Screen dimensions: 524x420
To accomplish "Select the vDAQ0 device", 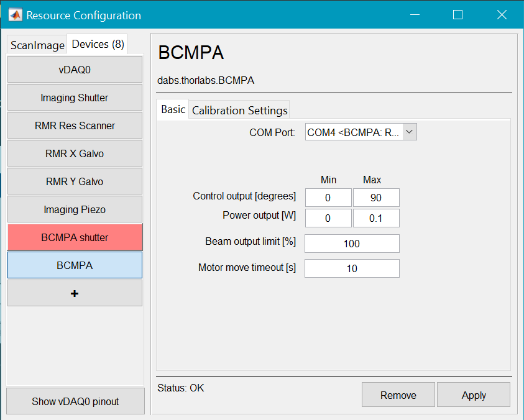I will 75,70.
